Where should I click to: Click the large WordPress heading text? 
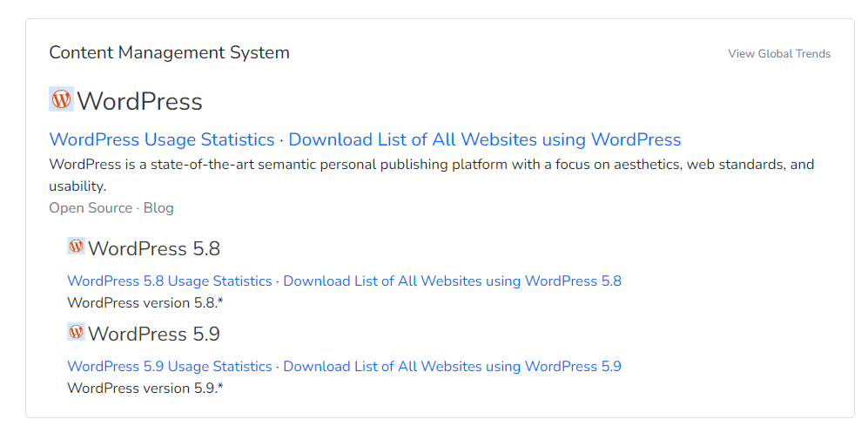(x=139, y=102)
